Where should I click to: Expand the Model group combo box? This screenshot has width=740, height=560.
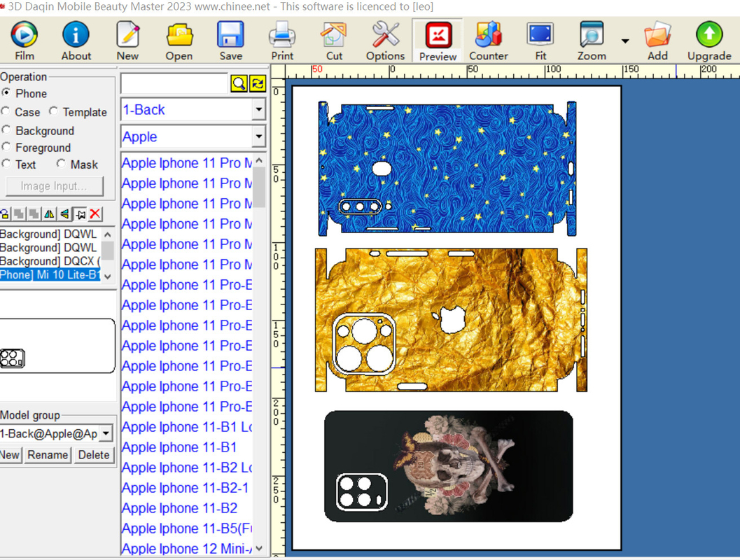106,434
